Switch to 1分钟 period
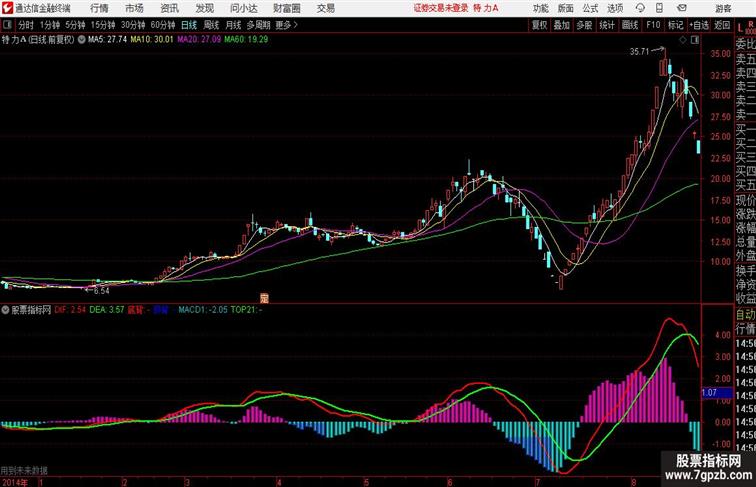756x487 pixels. tap(50, 25)
